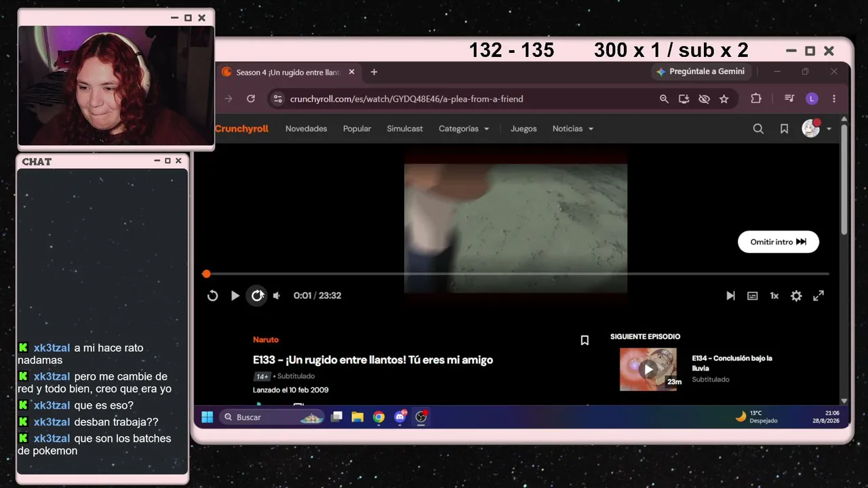
Task: Click the Omitir intro button
Action: click(x=778, y=242)
